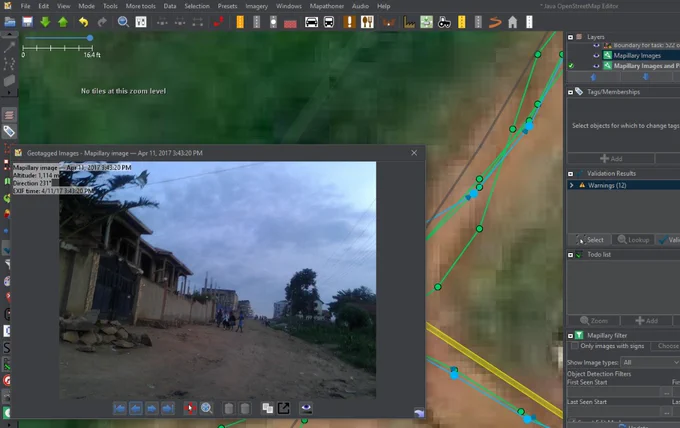The image size is (680, 428).
Task: Toggle the layers panel button in left sidebar
Action: tap(9, 115)
